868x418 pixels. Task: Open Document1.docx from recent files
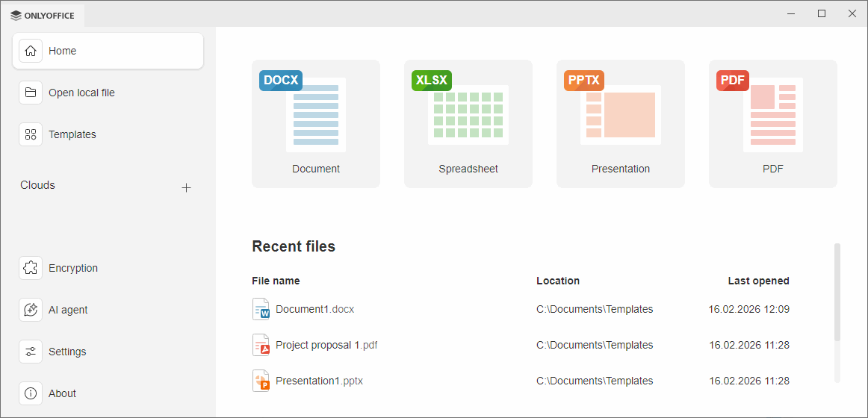(314, 309)
